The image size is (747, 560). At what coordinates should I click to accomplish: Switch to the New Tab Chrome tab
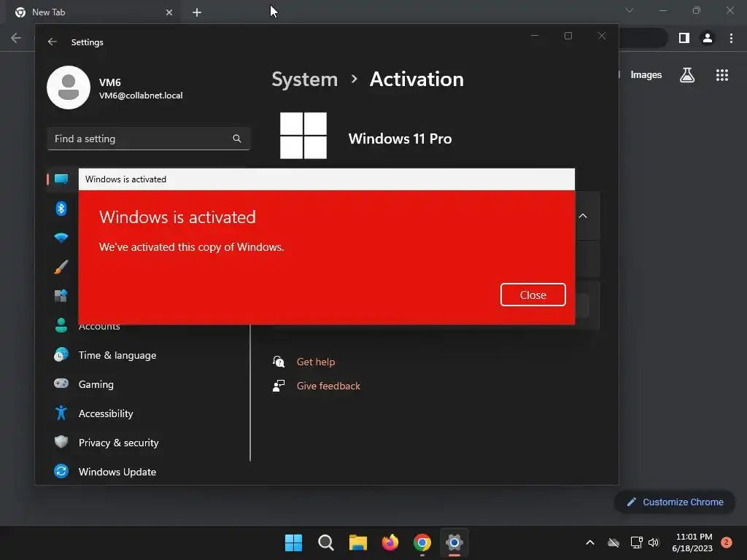point(93,12)
